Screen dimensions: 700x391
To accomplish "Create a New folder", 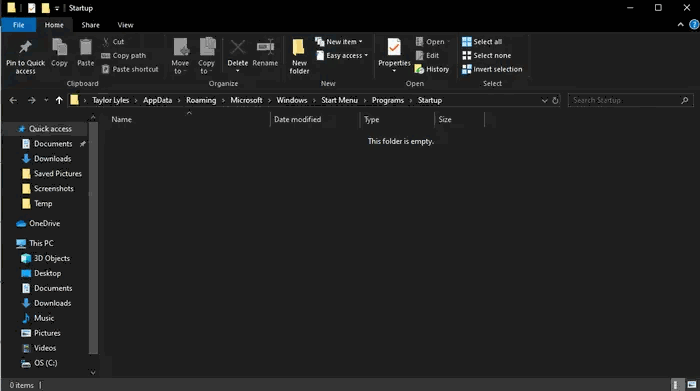I will click(299, 56).
